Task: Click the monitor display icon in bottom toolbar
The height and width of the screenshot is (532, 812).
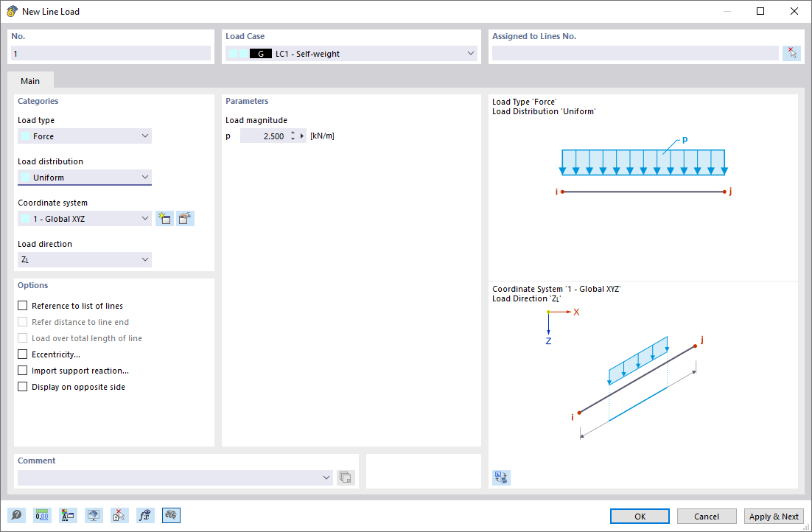Action: point(94,516)
